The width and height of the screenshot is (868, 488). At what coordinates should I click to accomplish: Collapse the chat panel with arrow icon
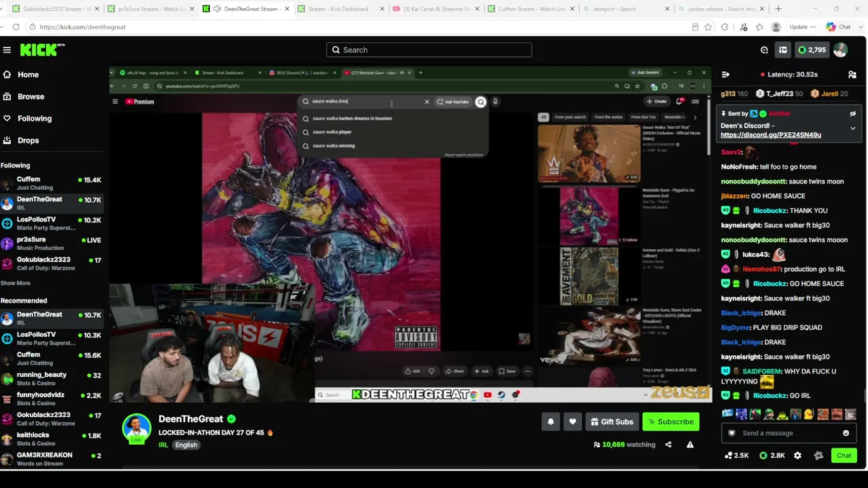click(726, 75)
